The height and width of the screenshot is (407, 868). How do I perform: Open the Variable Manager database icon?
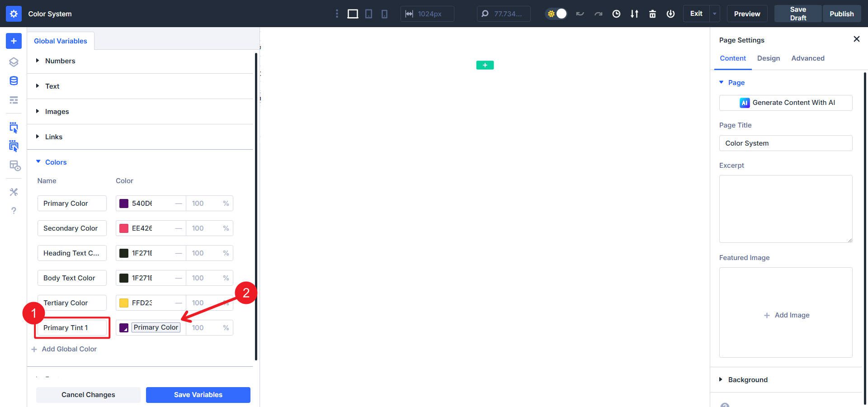pos(14,81)
